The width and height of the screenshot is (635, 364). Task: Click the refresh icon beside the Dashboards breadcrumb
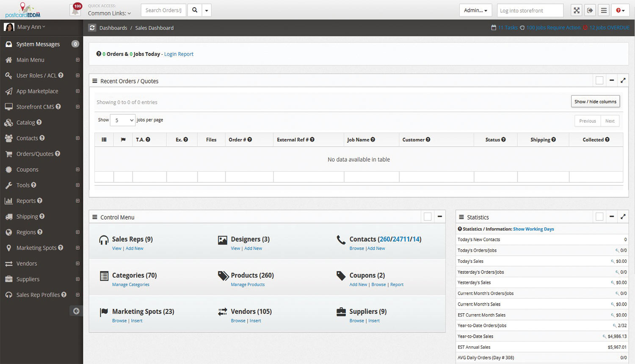pyautogui.click(x=92, y=28)
